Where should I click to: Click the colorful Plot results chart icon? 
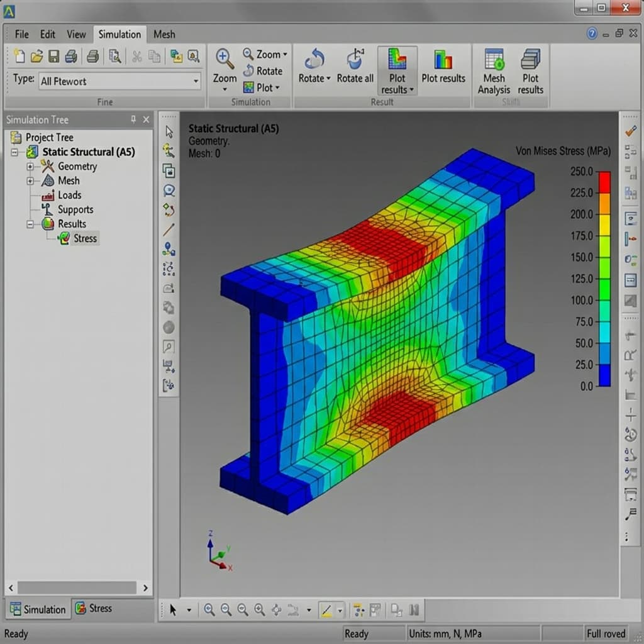443,60
